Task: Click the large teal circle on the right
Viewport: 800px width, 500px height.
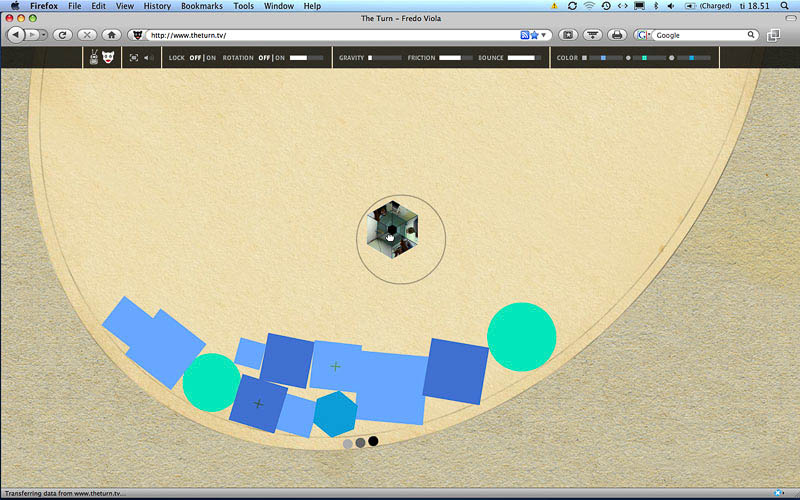Action: click(x=521, y=337)
